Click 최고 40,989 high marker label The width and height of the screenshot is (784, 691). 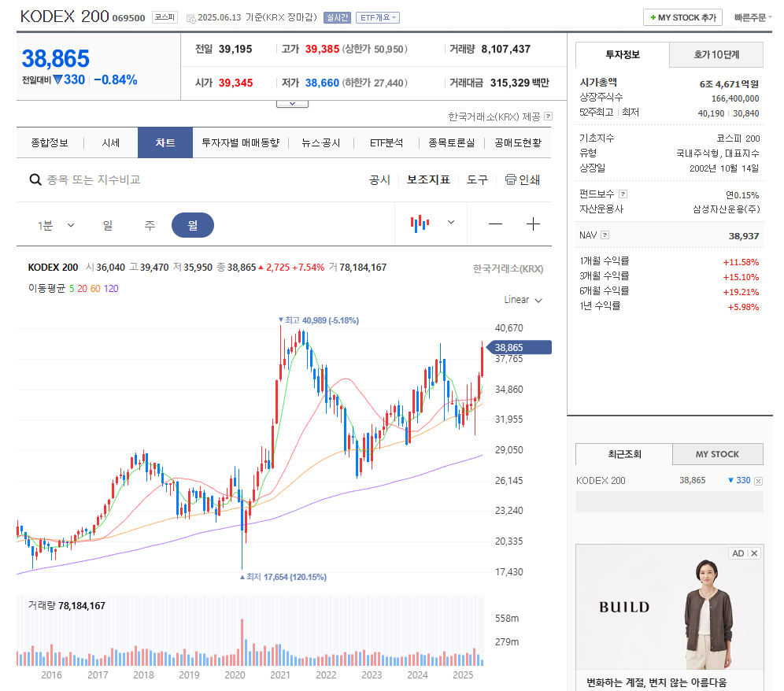319,320
